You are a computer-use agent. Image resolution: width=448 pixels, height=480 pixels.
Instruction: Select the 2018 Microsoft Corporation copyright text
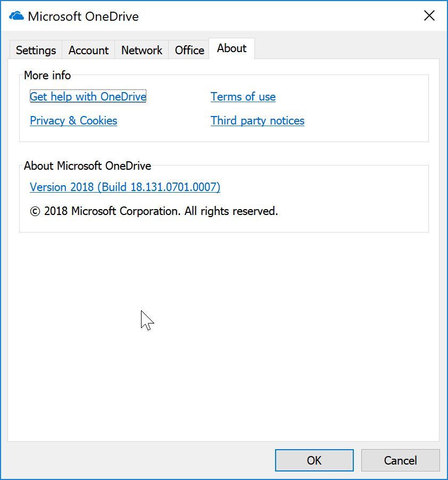(154, 211)
